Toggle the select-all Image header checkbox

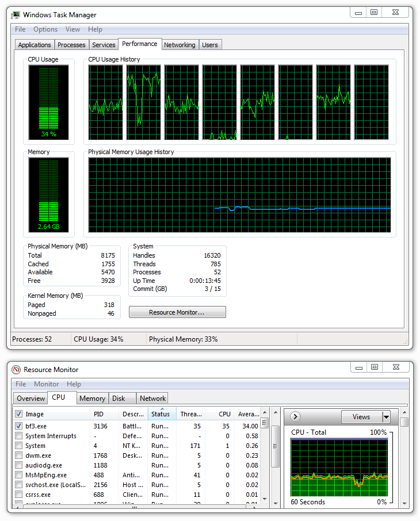(x=19, y=414)
